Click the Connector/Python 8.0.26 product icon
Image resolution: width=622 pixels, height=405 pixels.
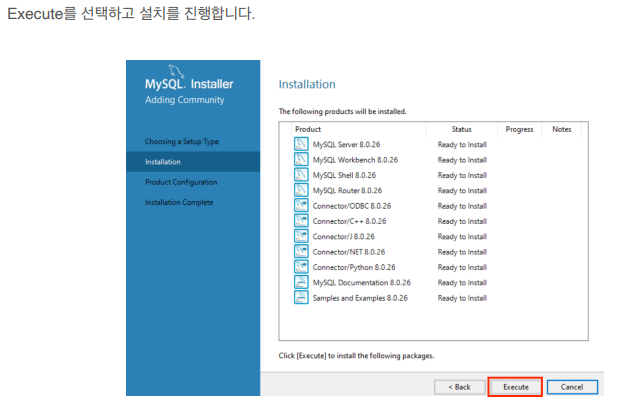301,267
